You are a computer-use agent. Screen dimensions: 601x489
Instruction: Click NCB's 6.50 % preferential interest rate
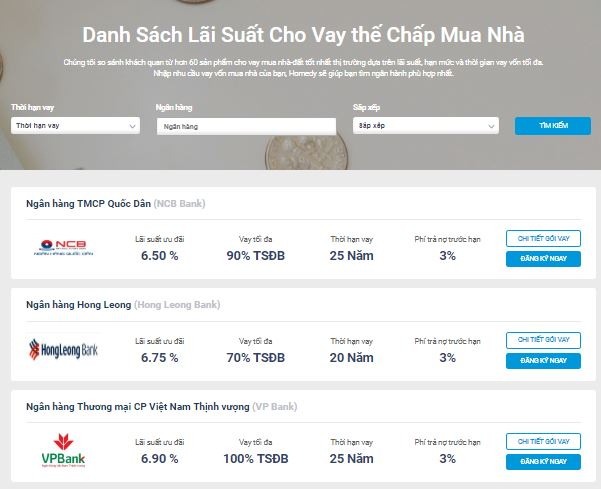159,256
